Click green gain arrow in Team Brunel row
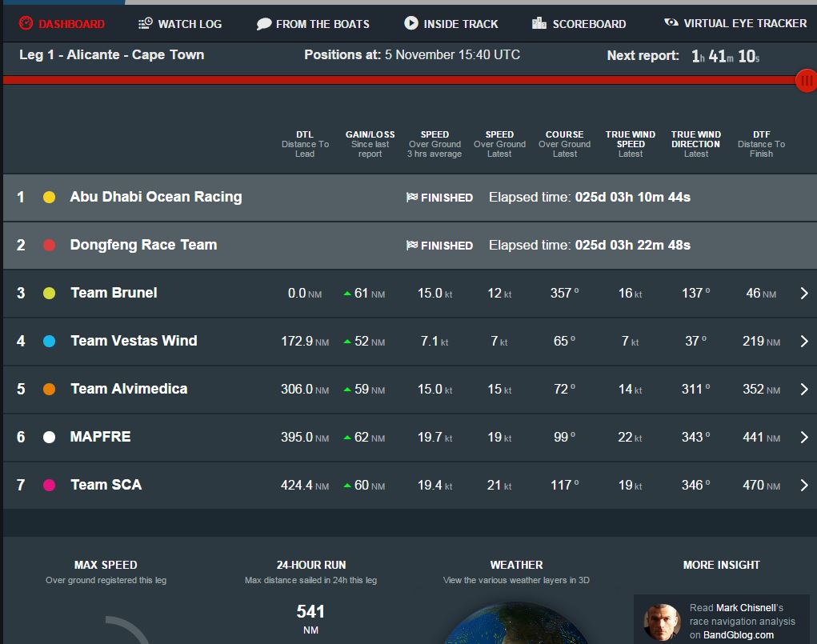 (x=347, y=294)
